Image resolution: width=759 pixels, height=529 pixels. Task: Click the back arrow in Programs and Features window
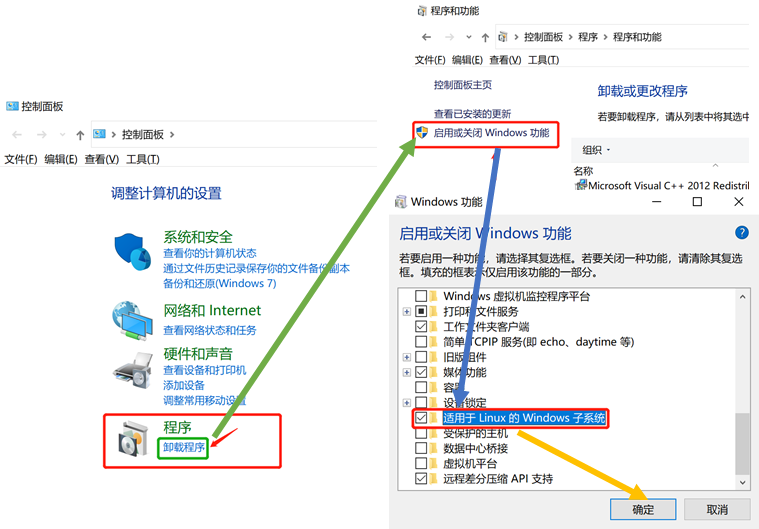pyautogui.click(x=426, y=37)
